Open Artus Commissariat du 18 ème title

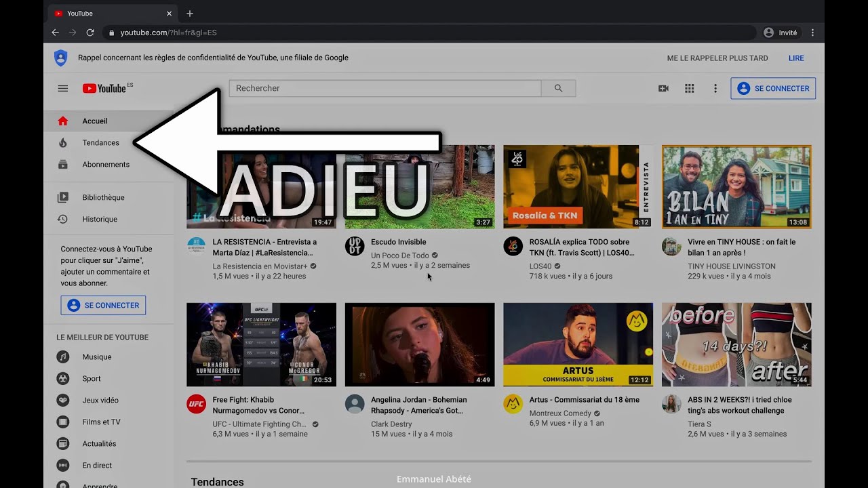585,400
